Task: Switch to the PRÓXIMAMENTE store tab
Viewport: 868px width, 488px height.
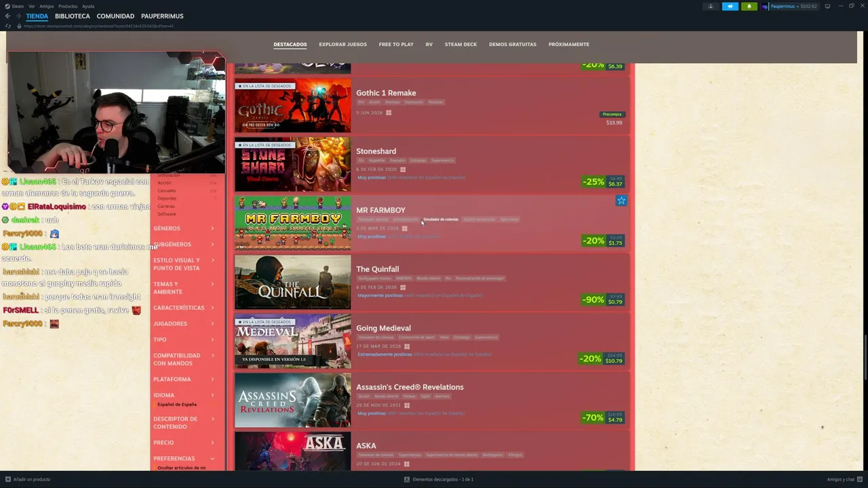Action: coord(569,44)
